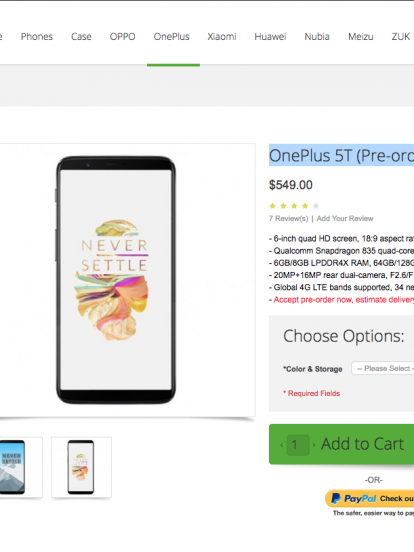Expand the Color & Storage dropdown

click(x=383, y=368)
